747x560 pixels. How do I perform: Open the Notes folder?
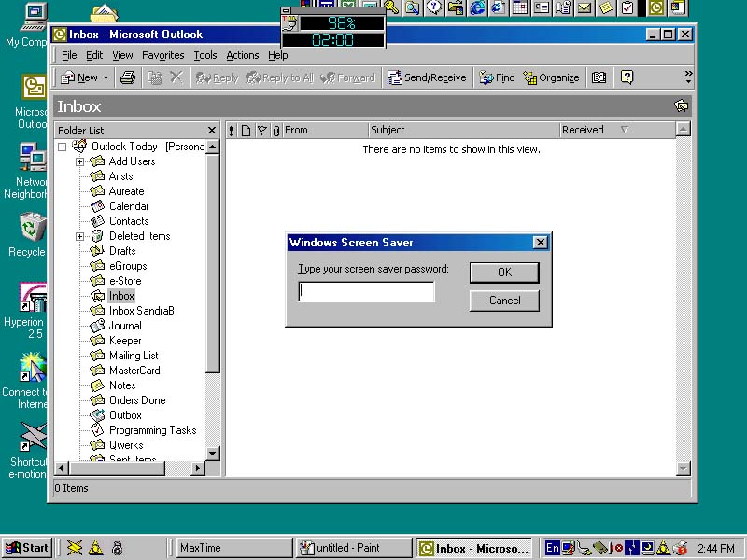(x=122, y=385)
